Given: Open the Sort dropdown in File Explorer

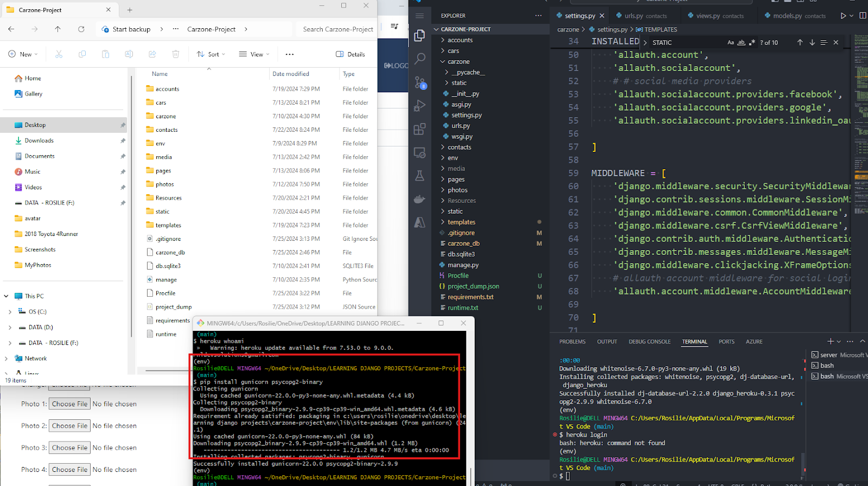Looking at the screenshot, I should pos(210,54).
